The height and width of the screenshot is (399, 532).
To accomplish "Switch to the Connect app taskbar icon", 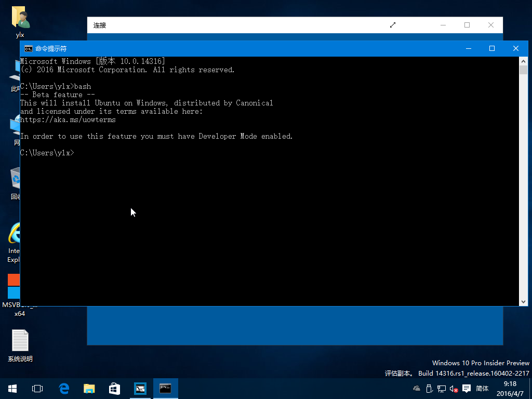I will point(140,388).
